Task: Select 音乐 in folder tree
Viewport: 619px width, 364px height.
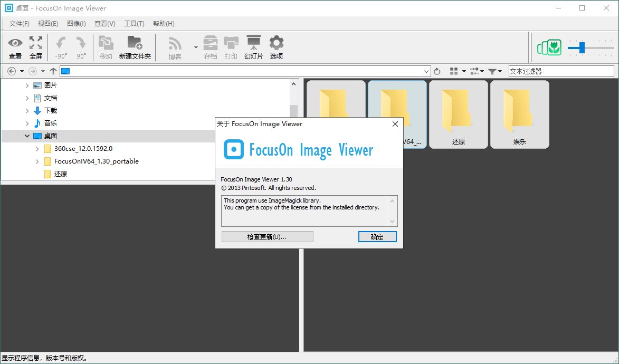Action: click(51, 123)
